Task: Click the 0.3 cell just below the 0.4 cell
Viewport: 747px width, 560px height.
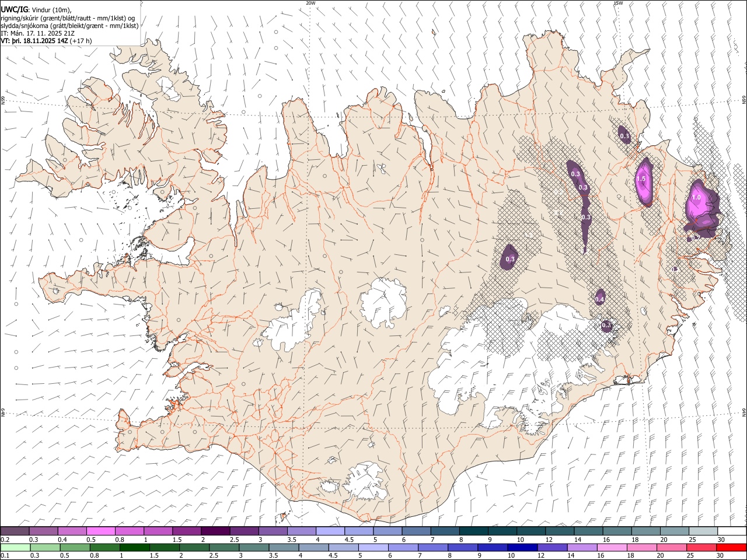Action: coord(607,325)
